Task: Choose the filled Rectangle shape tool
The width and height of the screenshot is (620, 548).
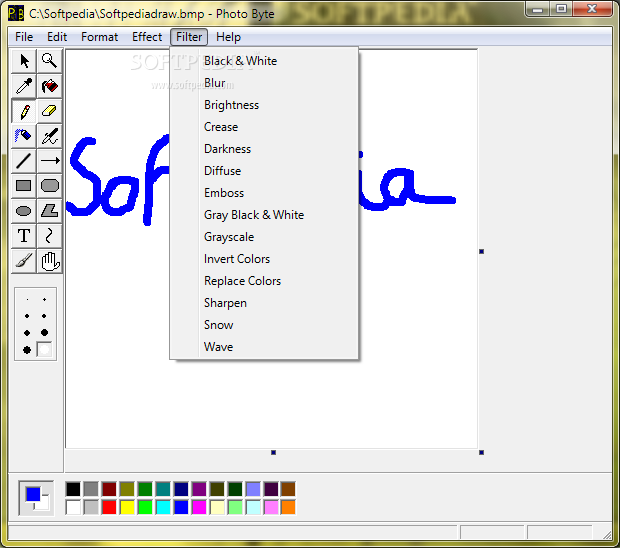Action: [x=24, y=186]
